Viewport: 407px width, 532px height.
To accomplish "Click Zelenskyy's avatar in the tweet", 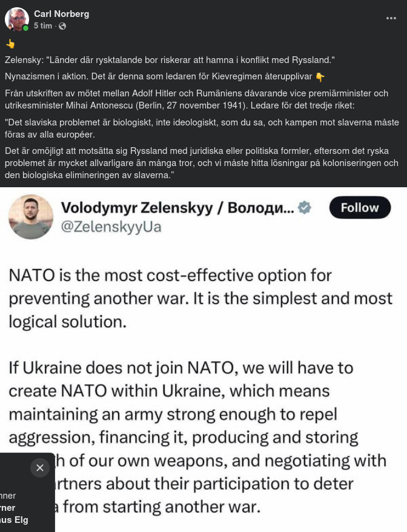I will (31, 217).
